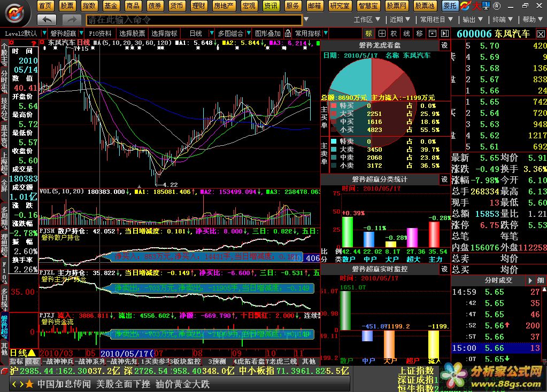Screen dimensions: 547x392
Task: Open the 帮助 dropdown menu
Action: [533, 20]
